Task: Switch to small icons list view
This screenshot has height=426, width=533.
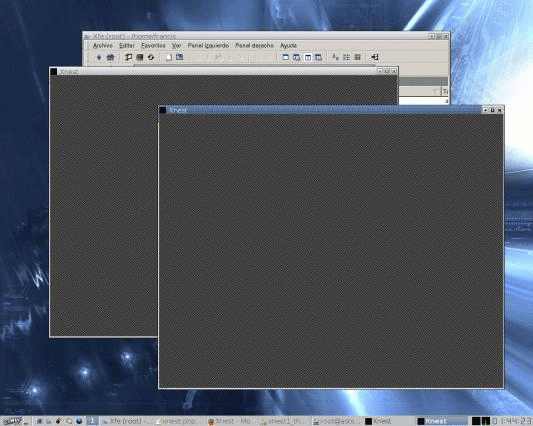Action: click(346, 57)
